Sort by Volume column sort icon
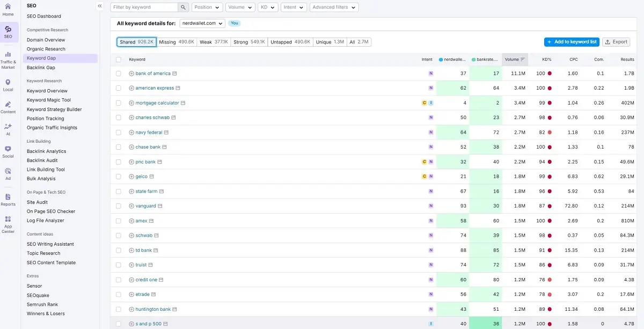The width and height of the screenshot is (644, 329). (523, 60)
